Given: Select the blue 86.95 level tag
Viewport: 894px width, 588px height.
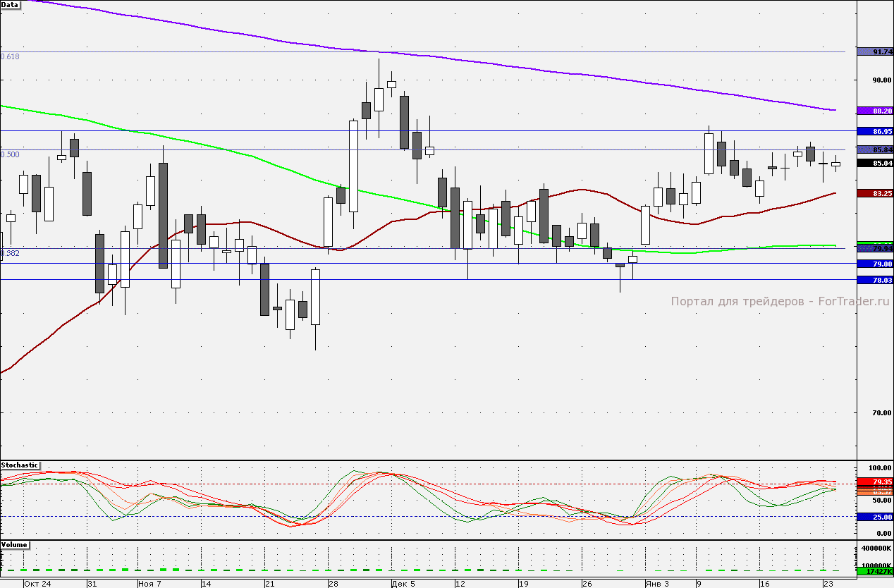Looking at the screenshot, I should click(x=874, y=131).
